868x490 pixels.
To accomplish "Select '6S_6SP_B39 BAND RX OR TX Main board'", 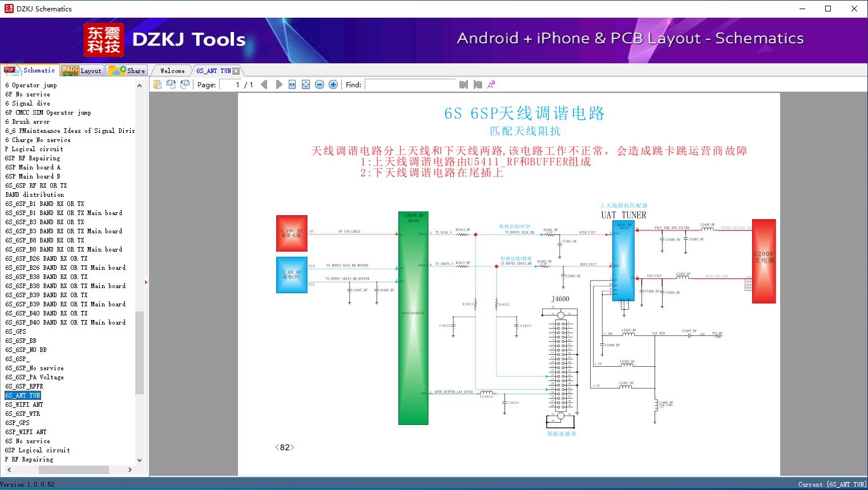I will (65, 304).
